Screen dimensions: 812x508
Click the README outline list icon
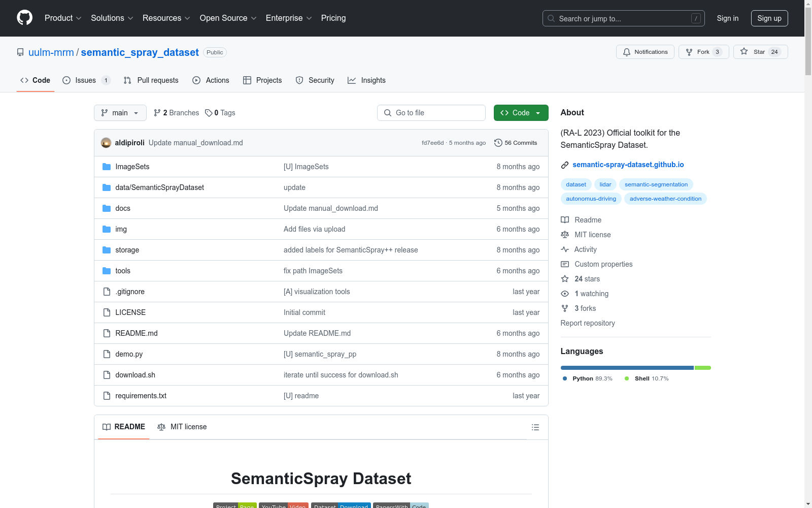click(x=535, y=427)
